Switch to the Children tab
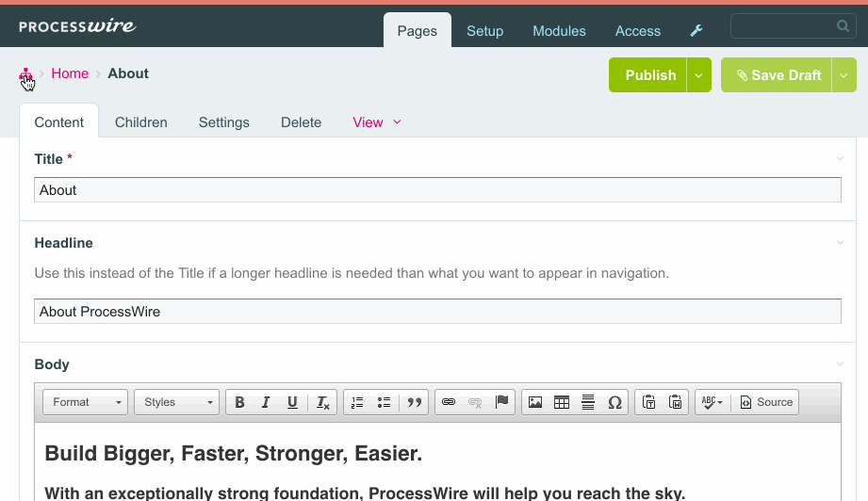Screen dimensions: 868x501 pyautogui.click(x=141, y=122)
